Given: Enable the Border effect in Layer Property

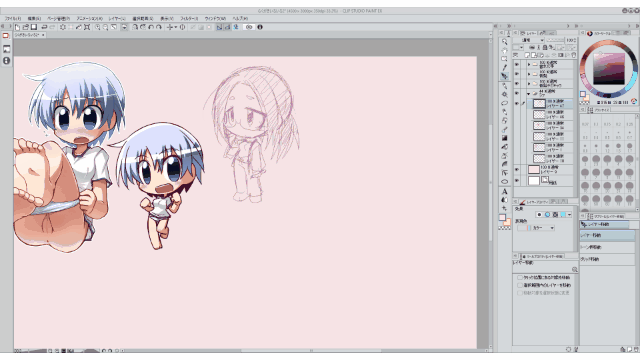Looking at the screenshot, I should 539,214.
